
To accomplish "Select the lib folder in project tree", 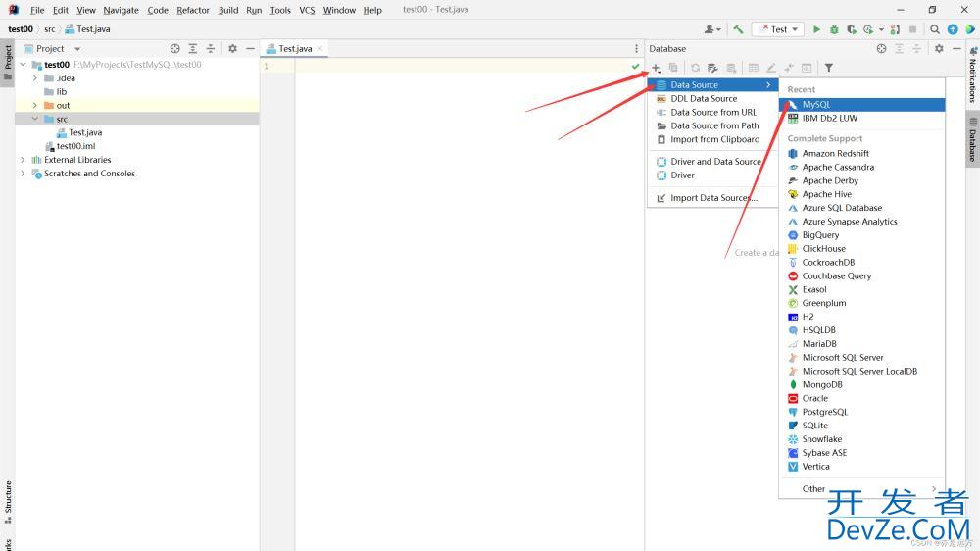I will [x=61, y=91].
